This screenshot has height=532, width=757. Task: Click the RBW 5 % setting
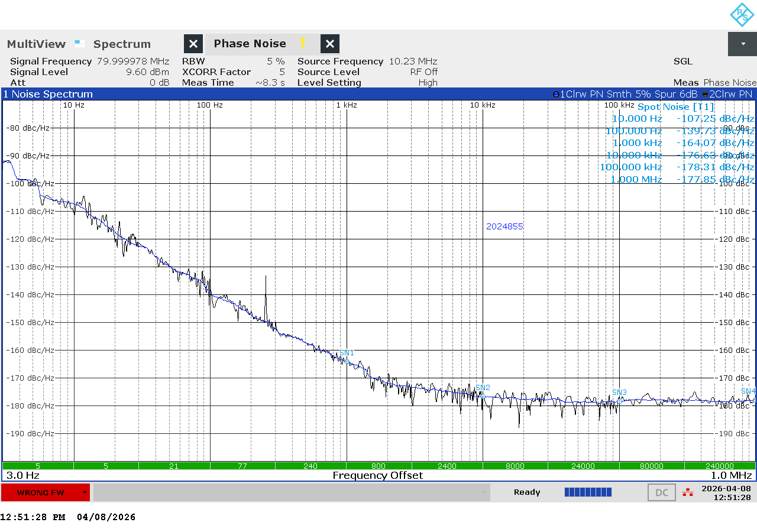[233, 61]
